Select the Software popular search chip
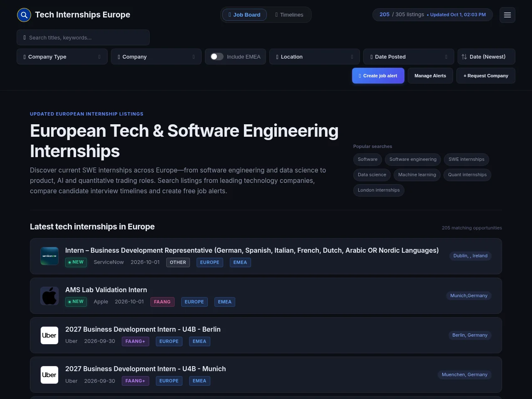 (x=367, y=159)
